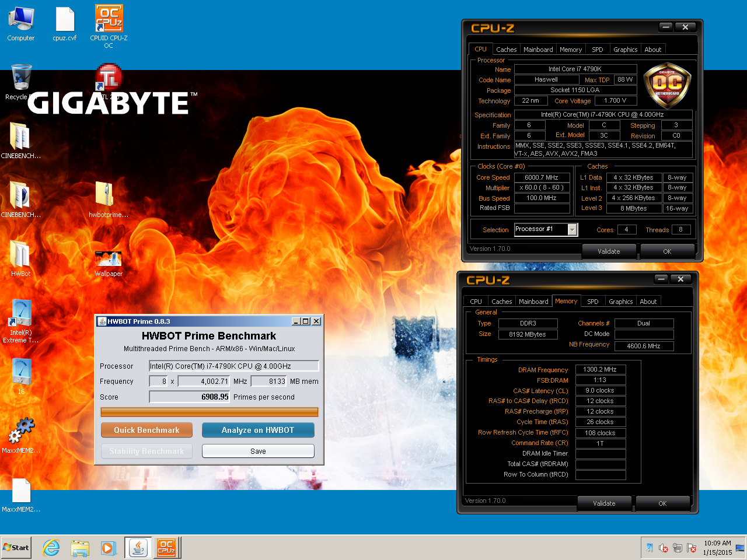Image resolution: width=747 pixels, height=560 pixels.
Task: Click Validate in top CPU-Z window
Action: pos(609,251)
